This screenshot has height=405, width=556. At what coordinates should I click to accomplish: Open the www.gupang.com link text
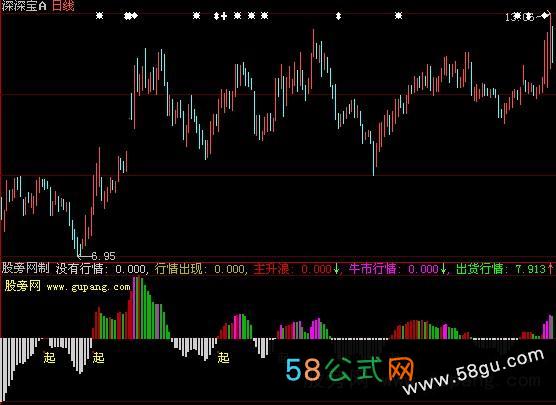pos(88,287)
